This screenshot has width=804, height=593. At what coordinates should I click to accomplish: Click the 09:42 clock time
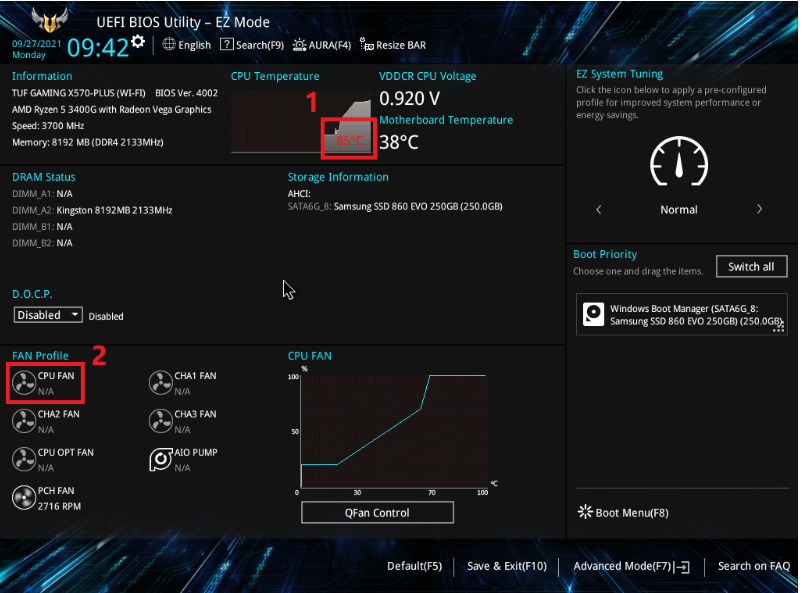click(x=97, y=48)
